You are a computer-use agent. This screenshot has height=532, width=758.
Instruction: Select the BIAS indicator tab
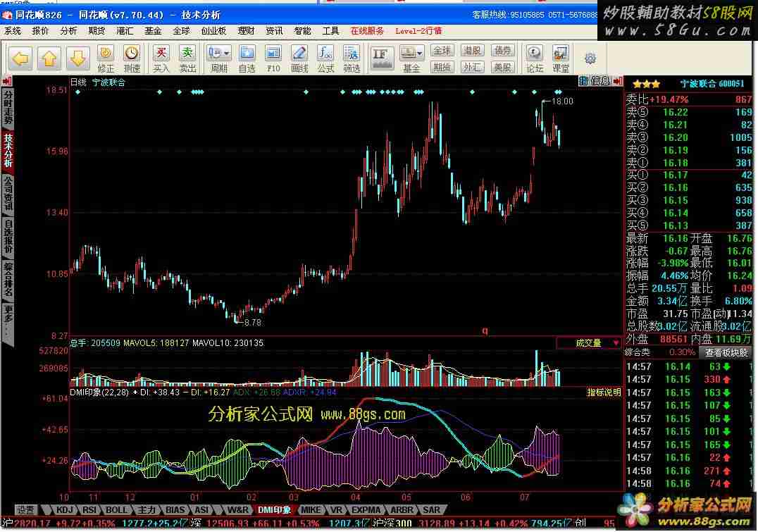click(175, 509)
